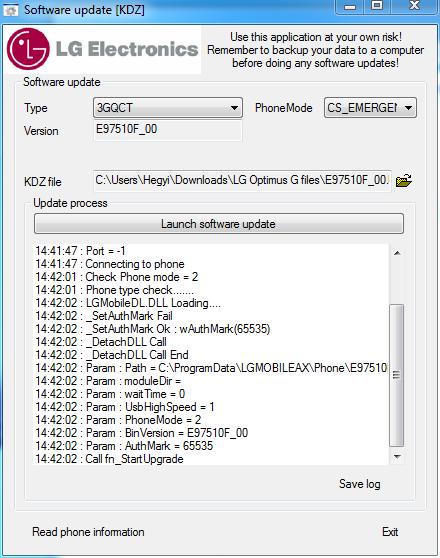Click the log scrollbar down arrow
The width and height of the screenshot is (440, 558).
coord(397,456)
